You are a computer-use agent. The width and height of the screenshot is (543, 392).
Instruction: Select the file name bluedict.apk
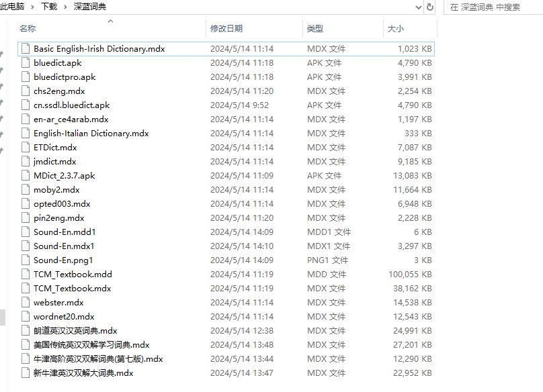click(58, 63)
